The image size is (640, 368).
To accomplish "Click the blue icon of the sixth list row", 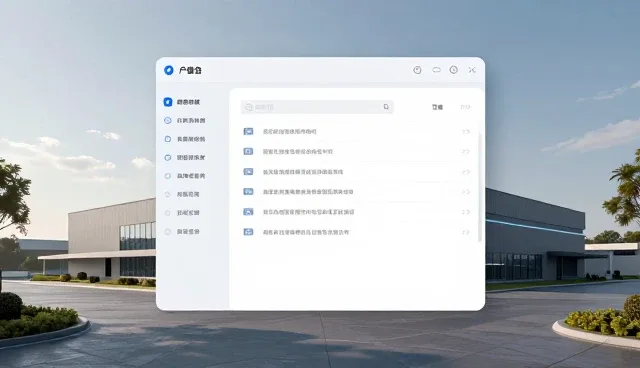I will [x=248, y=232].
